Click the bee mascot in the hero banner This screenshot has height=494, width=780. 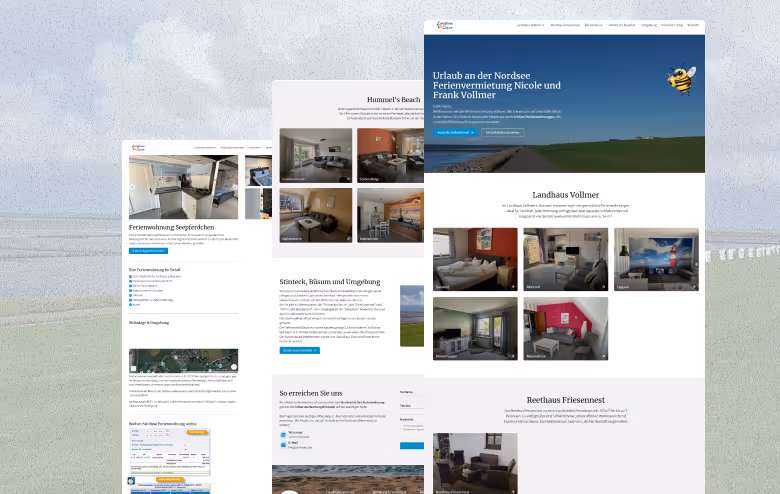(682, 79)
